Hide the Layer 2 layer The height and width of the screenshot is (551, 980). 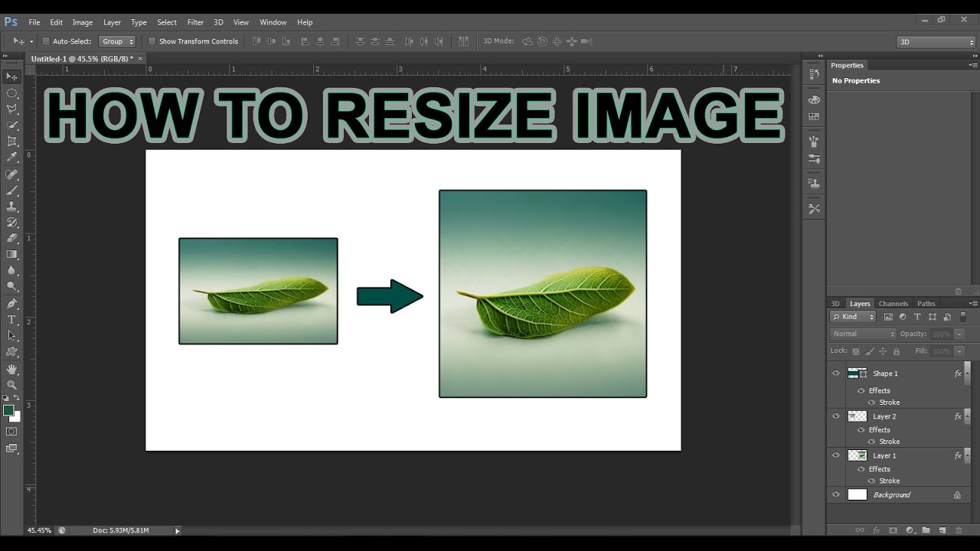click(835, 416)
